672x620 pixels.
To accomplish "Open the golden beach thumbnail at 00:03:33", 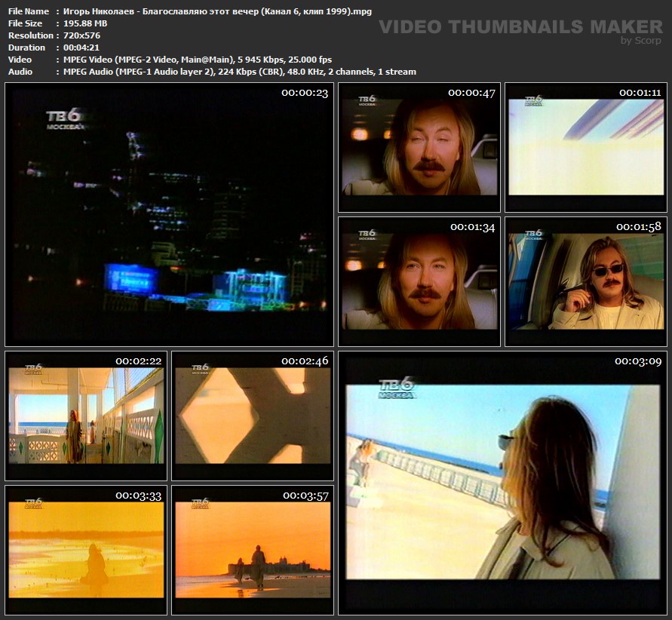I will pyautogui.click(x=86, y=550).
